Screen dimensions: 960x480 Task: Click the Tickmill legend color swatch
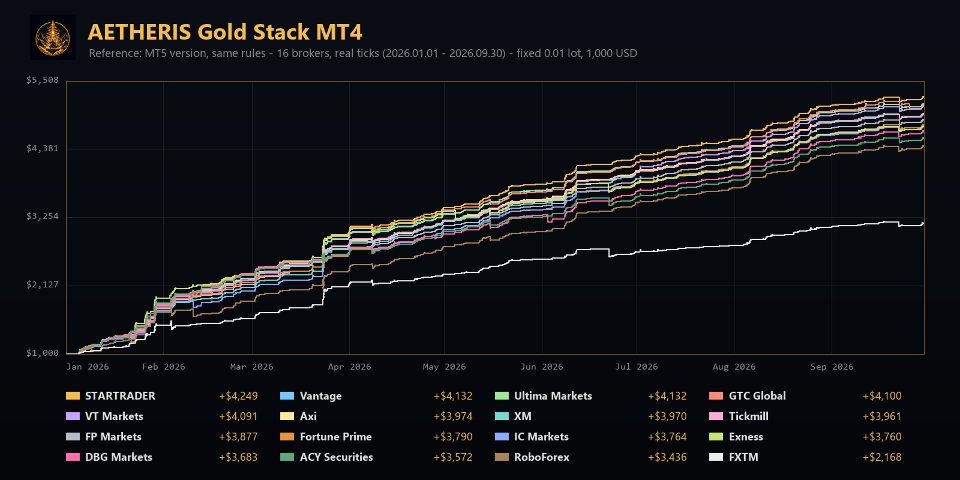coord(716,416)
